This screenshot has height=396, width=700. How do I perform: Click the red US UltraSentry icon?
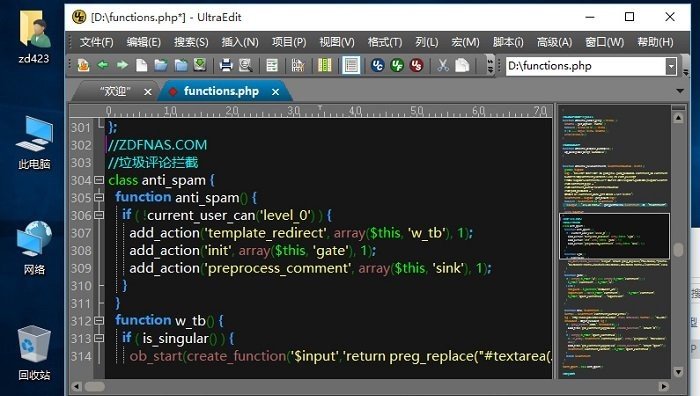417,65
